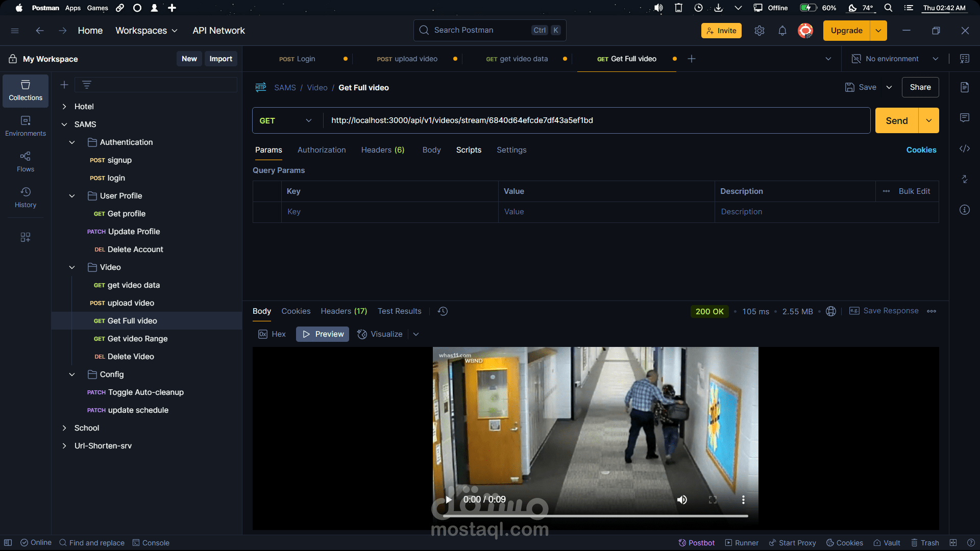Navigate forward with the right arrow
The width and height of the screenshot is (980, 551).
[x=62, y=31]
